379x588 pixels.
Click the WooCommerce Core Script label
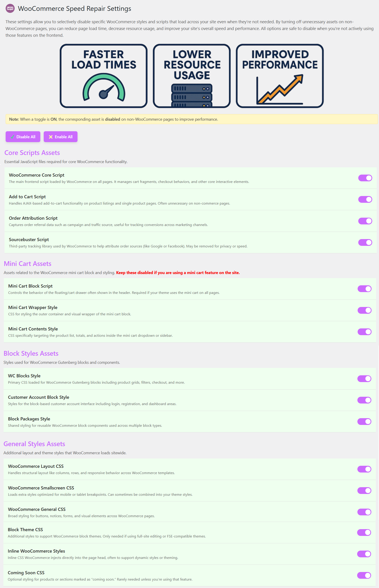tap(37, 175)
